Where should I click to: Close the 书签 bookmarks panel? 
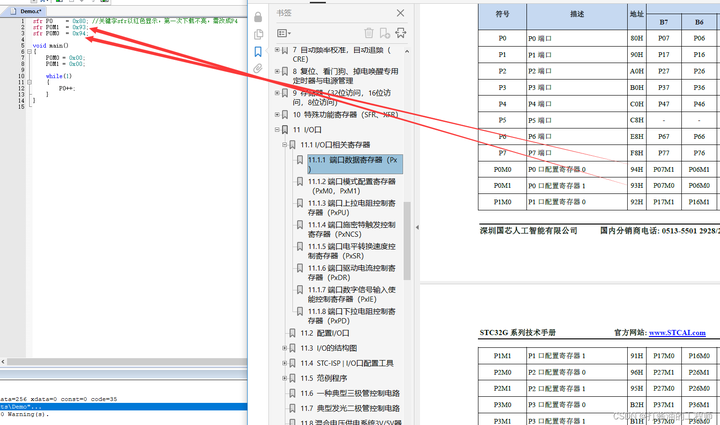coord(400,13)
